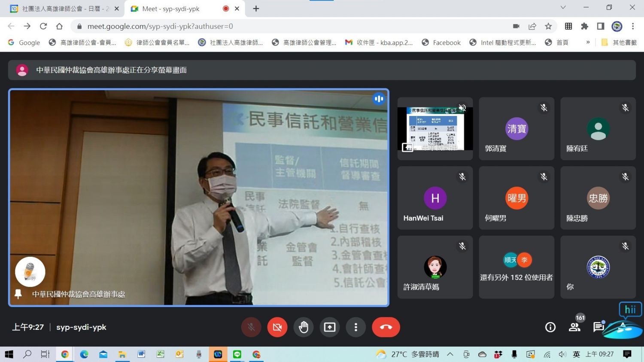Go forward in browser history
This screenshot has height=362, width=644.
click(x=27, y=26)
